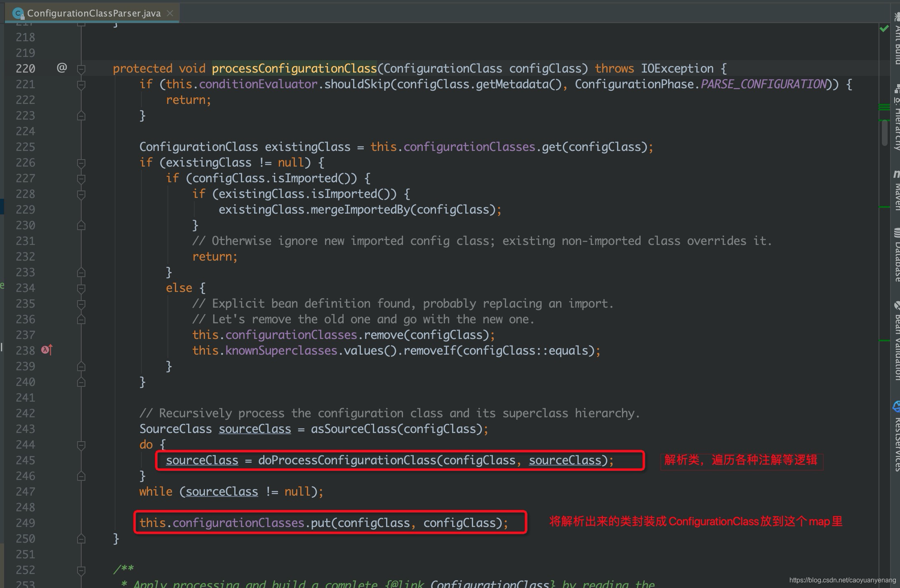Image resolution: width=900 pixels, height=588 pixels.
Task: Open the Maven tool window
Action: coord(896,190)
